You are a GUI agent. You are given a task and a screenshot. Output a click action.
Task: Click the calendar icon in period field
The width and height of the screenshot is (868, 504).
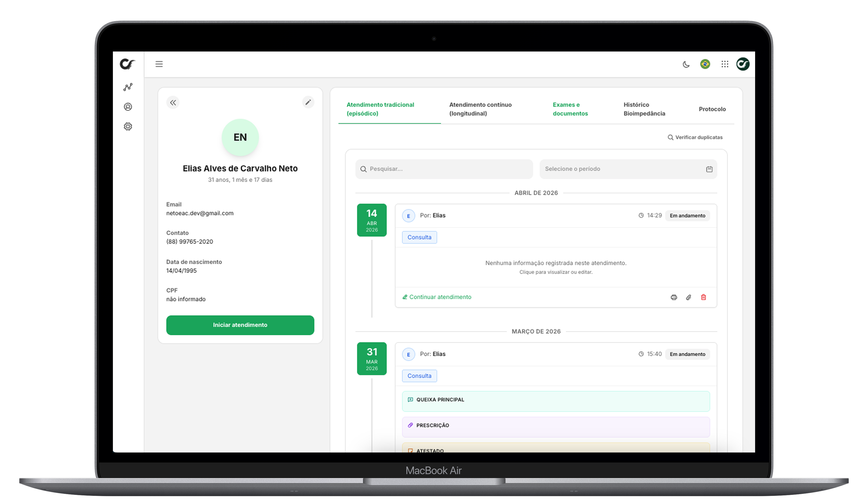pyautogui.click(x=709, y=169)
